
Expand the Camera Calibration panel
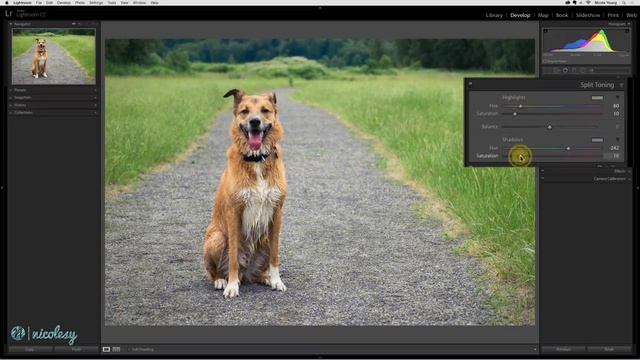(609, 179)
